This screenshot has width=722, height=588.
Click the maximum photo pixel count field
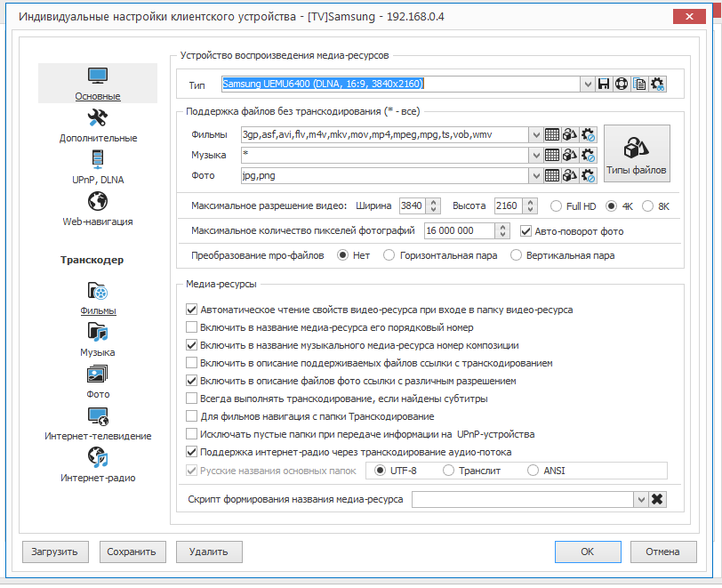point(460,231)
